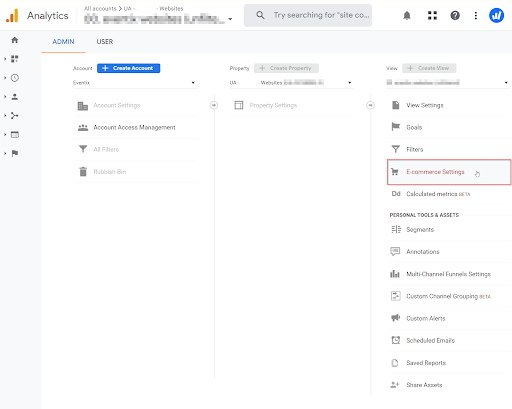Viewport: 512px width, 409px height.
Task: Open Customisation dashboards sidebar icon
Action: click(15, 59)
